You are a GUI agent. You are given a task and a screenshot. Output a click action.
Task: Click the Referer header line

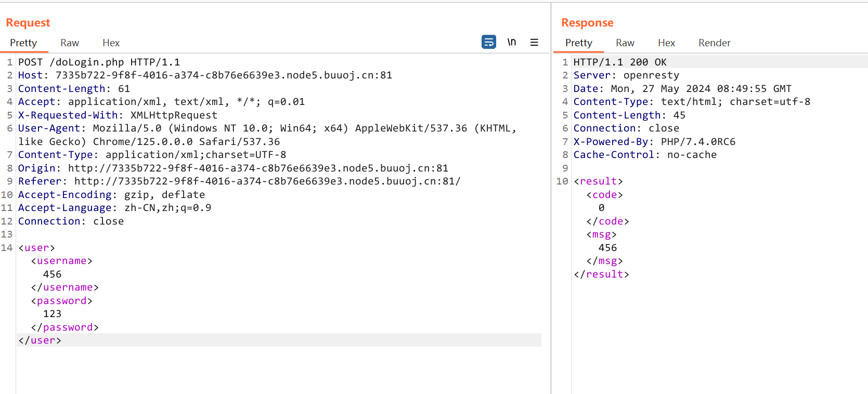coord(239,181)
